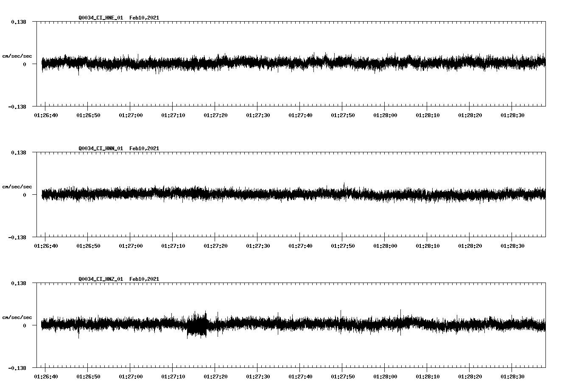
Task: Click the center of the HNN waveform trace
Action: pos(292,195)
